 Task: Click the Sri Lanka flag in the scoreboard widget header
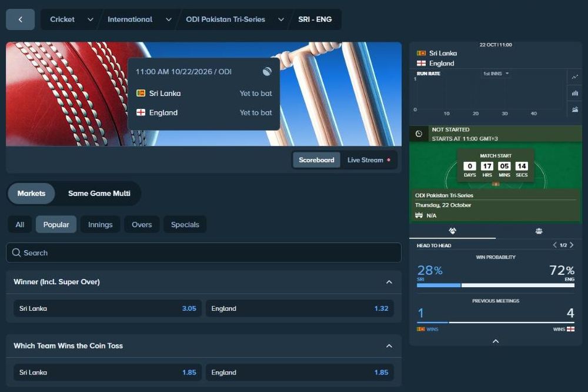click(x=421, y=54)
